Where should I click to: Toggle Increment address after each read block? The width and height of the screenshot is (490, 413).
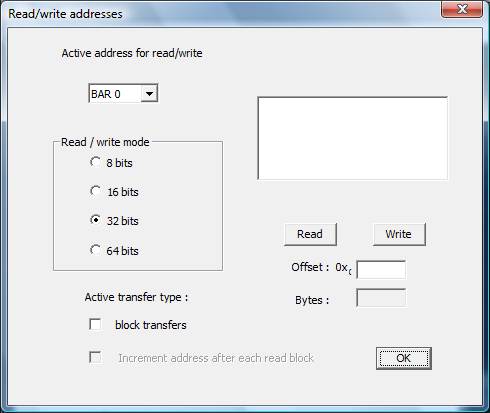point(95,357)
